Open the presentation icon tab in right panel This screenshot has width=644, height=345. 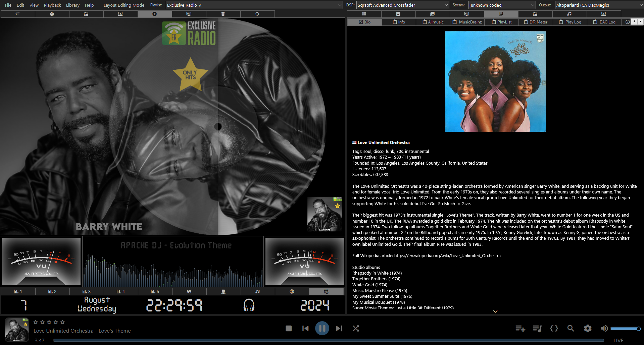click(x=603, y=14)
